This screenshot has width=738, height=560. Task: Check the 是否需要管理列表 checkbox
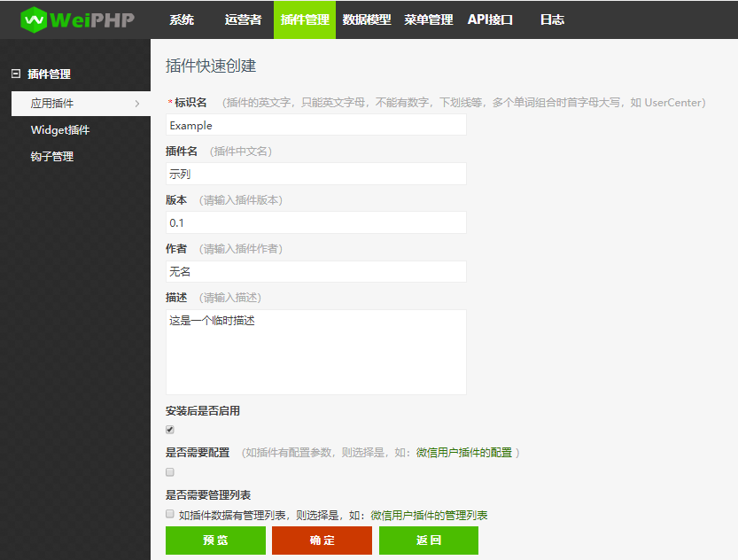coord(169,514)
